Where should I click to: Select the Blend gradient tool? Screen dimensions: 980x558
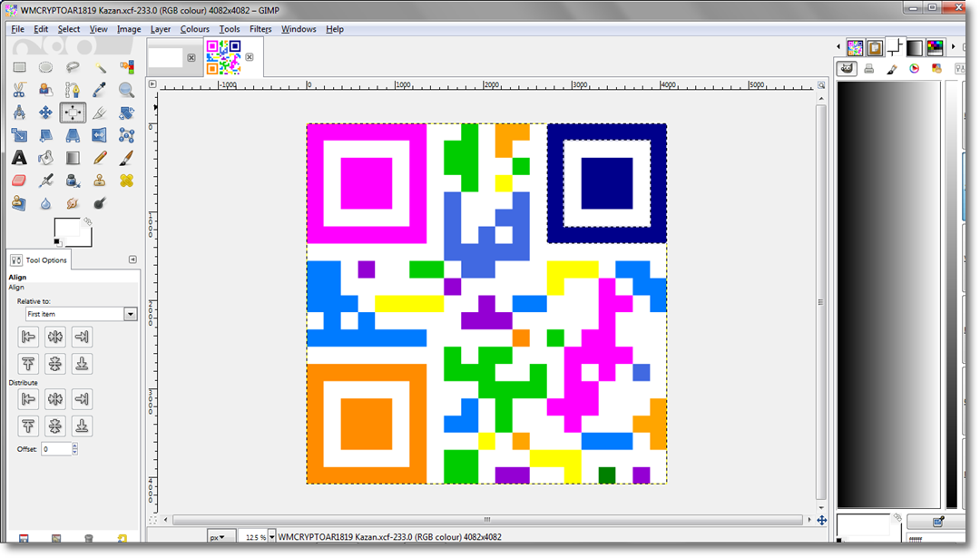73,158
